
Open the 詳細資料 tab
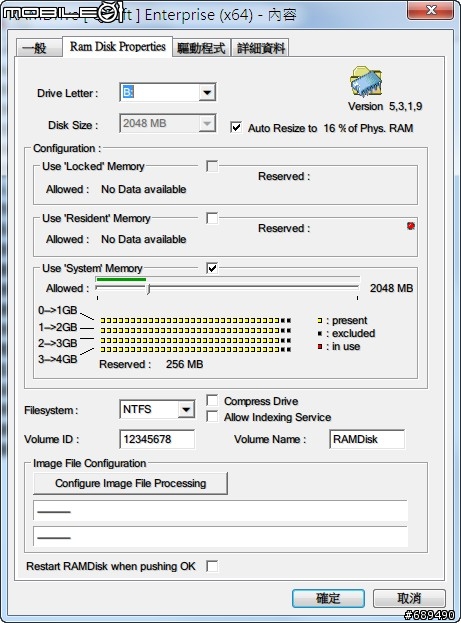point(261,48)
